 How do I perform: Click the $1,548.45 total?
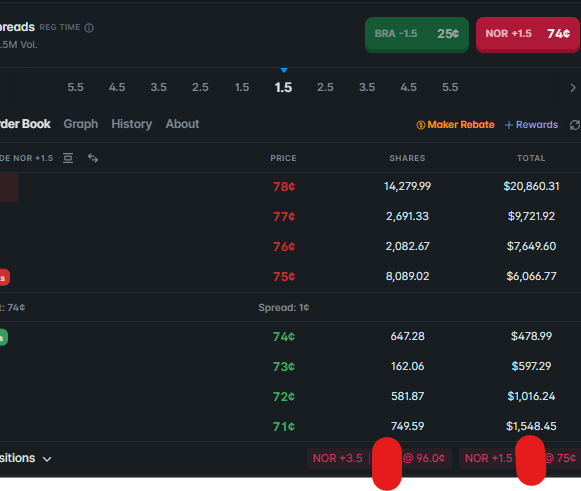point(531,426)
